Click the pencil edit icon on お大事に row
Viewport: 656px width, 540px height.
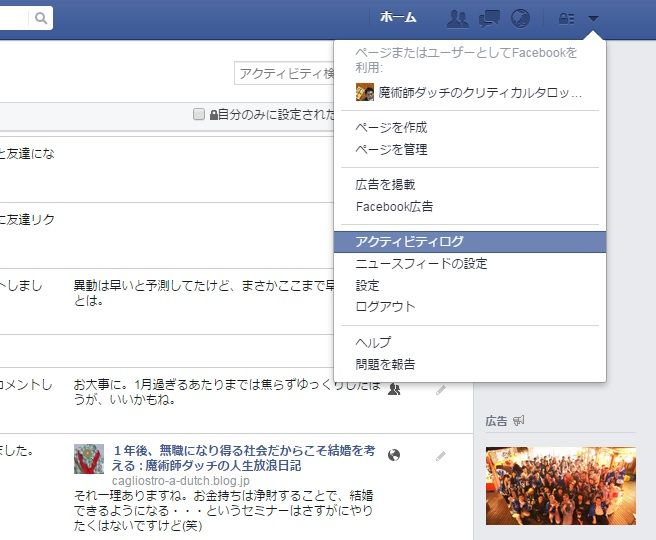[441, 390]
